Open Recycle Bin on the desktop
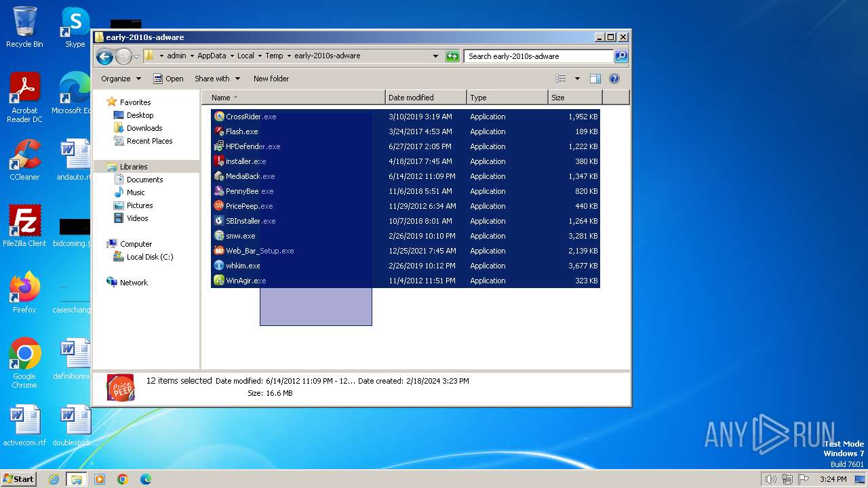The image size is (868, 488). [24, 27]
